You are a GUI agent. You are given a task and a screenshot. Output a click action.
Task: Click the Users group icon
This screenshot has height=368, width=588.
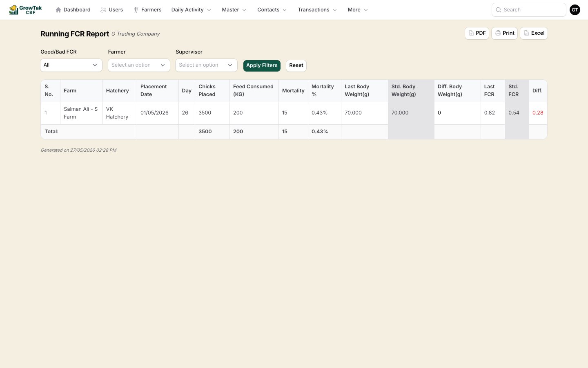point(103,10)
